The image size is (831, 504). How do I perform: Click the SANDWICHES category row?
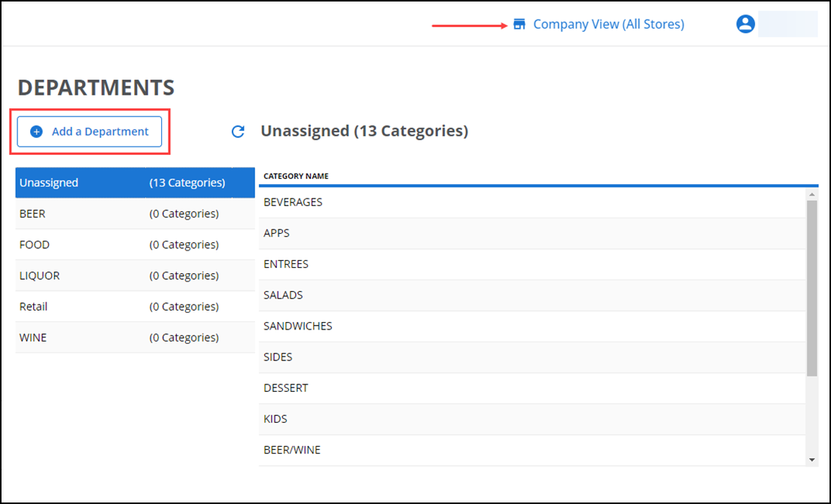coord(532,326)
